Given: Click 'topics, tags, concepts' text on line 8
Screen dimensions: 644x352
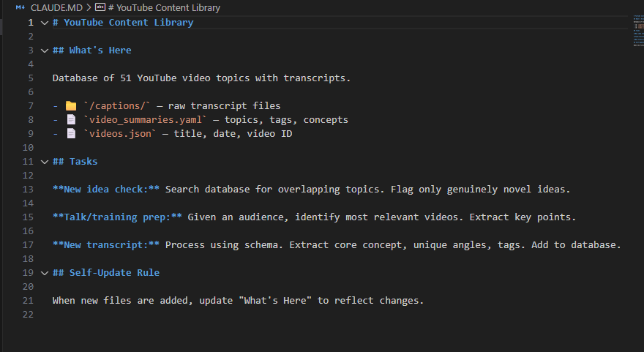Looking at the screenshot, I should [286, 120].
